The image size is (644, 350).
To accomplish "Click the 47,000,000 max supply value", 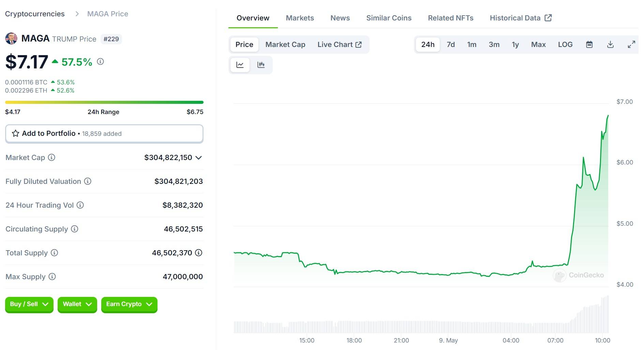I will [x=183, y=277].
